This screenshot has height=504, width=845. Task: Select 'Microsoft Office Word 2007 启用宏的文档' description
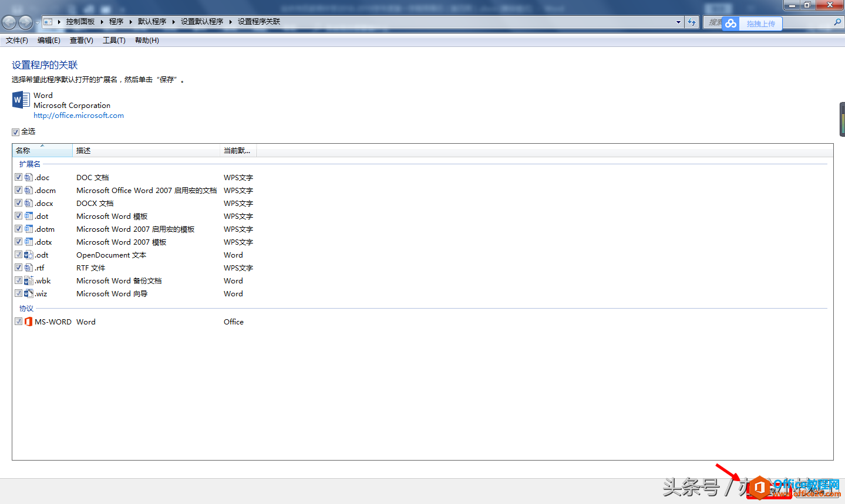click(146, 190)
